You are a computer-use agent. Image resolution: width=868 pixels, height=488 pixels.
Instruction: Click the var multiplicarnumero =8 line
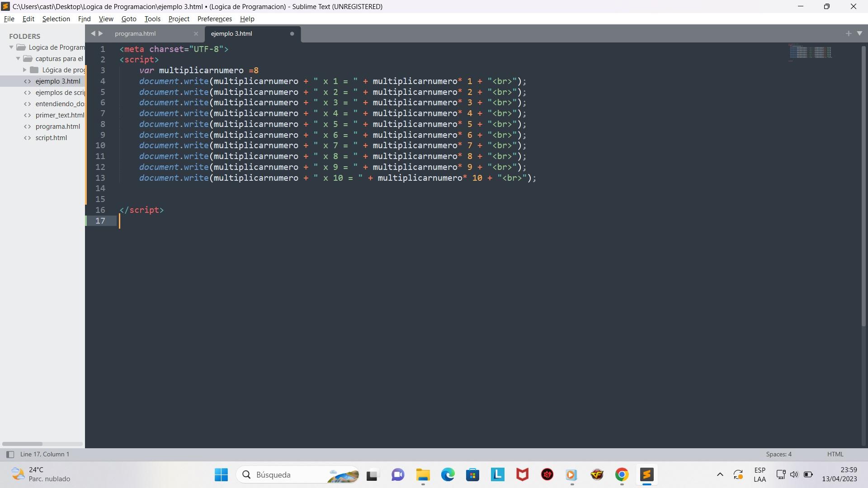point(199,70)
